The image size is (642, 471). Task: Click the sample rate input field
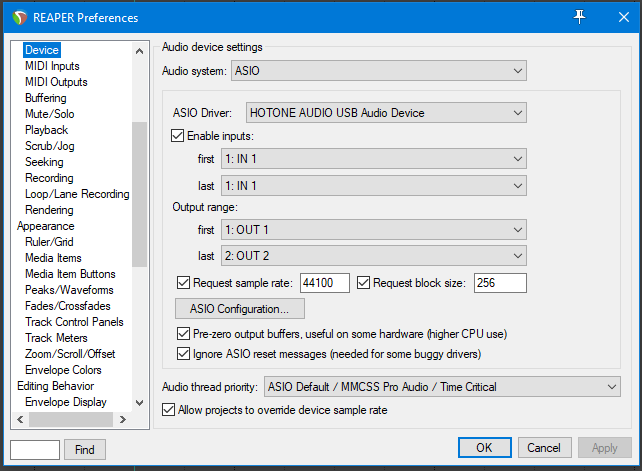(x=324, y=283)
